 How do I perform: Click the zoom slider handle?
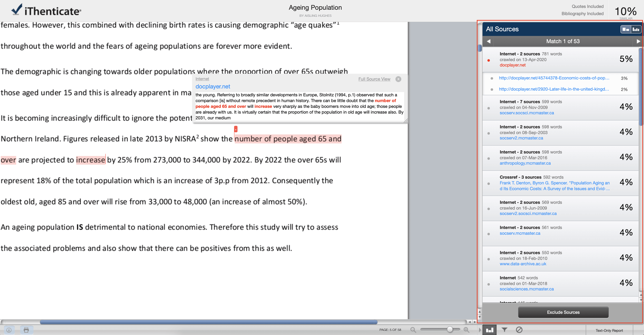[450, 329]
